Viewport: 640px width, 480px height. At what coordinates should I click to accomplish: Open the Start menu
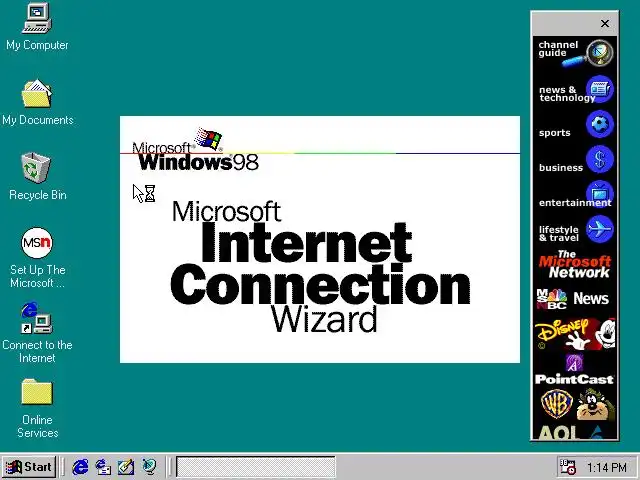(29, 467)
